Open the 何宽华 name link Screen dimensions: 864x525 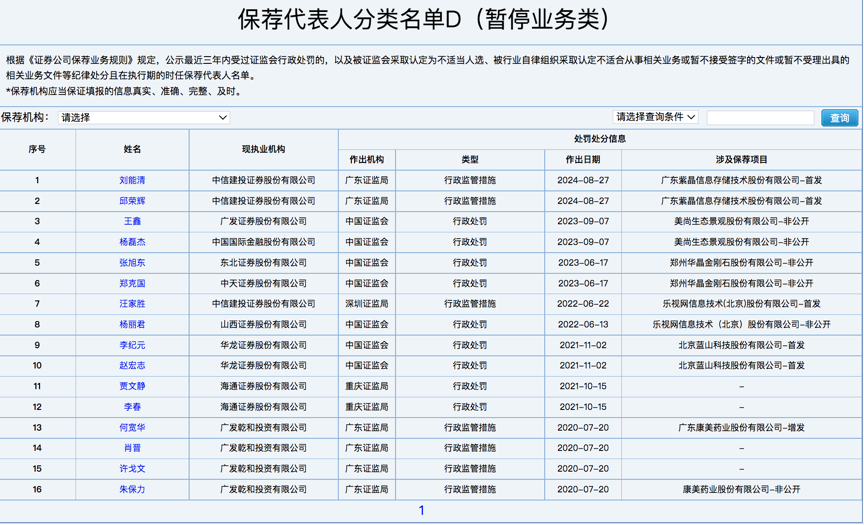tap(132, 427)
